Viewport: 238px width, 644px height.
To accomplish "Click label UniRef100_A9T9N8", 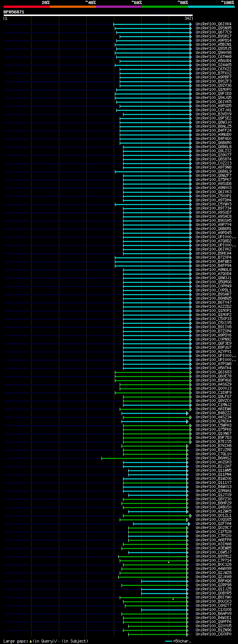I will pyautogui.click(x=213, y=167).
